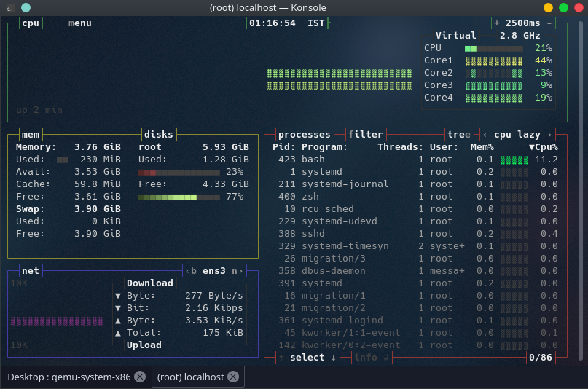Close the (root) localhost tab
Image resolution: width=588 pixels, height=389 pixels.
(x=232, y=377)
